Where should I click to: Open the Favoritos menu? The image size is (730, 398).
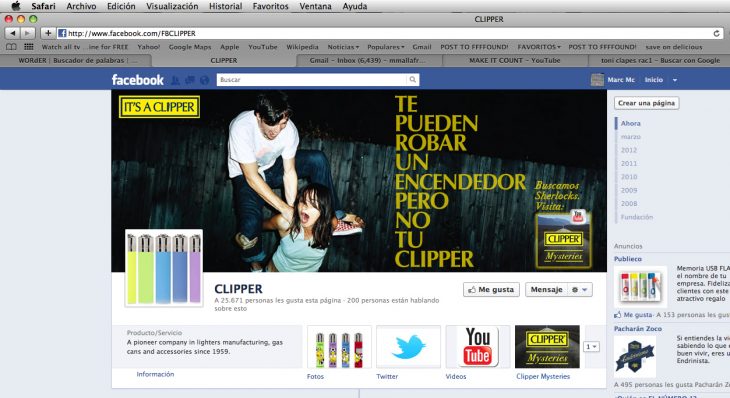coord(270,6)
